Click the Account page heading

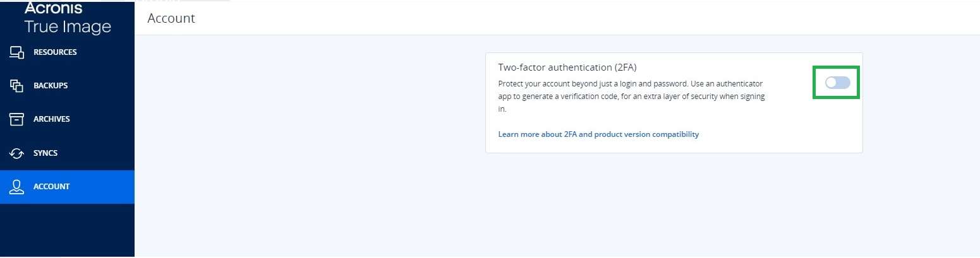[x=171, y=18]
